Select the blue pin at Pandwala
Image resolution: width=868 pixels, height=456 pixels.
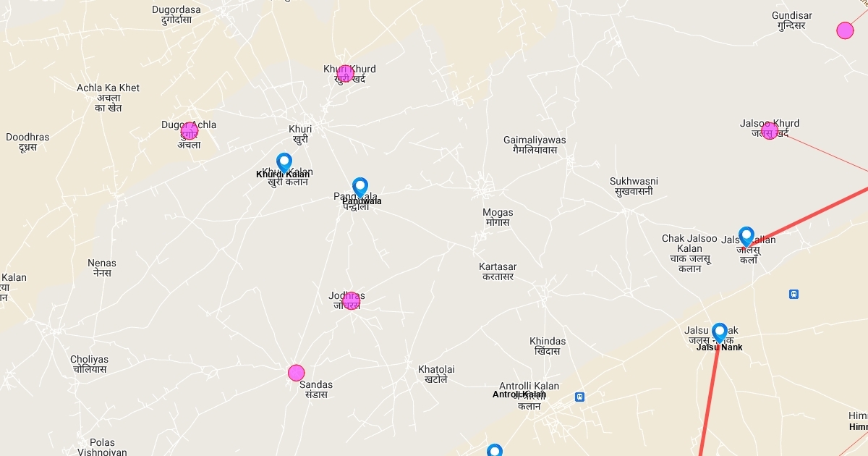coord(360,188)
